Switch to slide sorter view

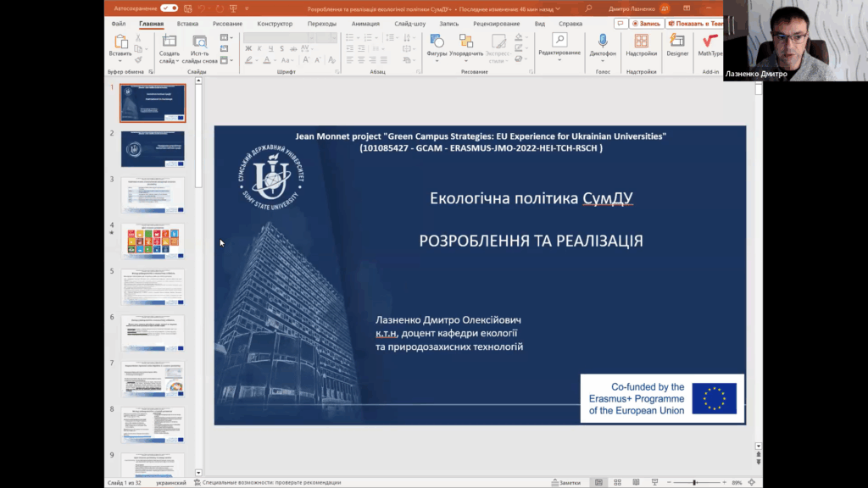(x=617, y=482)
